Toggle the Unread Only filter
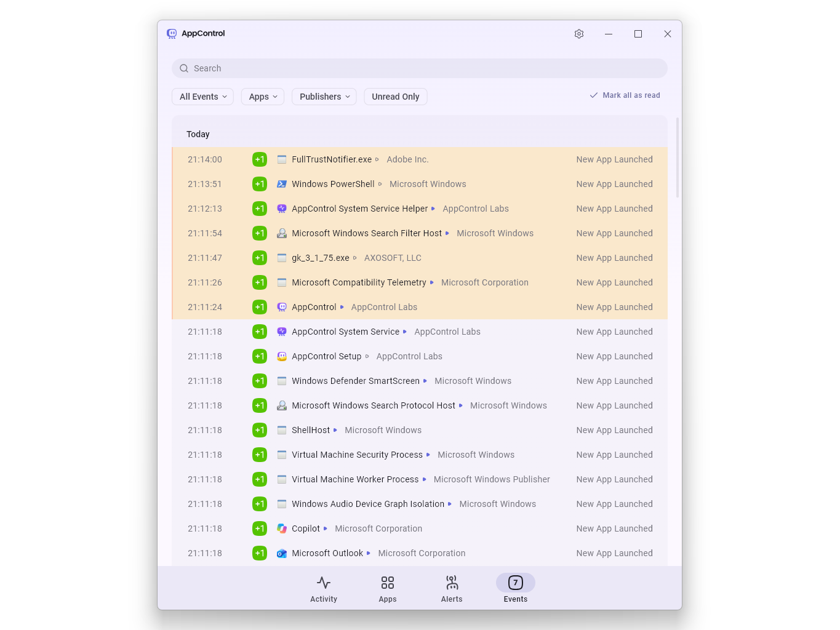This screenshot has width=840, height=630. (x=396, y=97)
